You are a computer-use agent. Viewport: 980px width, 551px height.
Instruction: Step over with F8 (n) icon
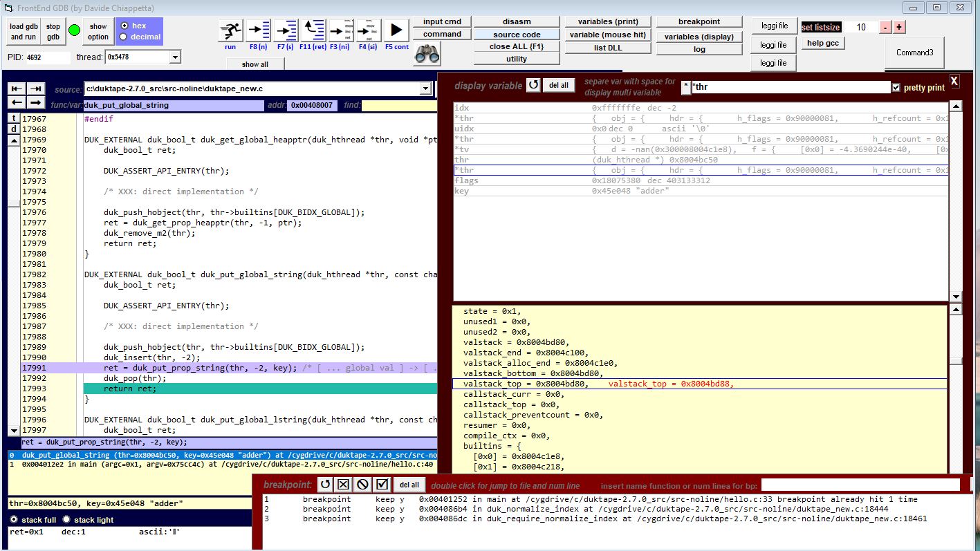(x=259, y=30)
